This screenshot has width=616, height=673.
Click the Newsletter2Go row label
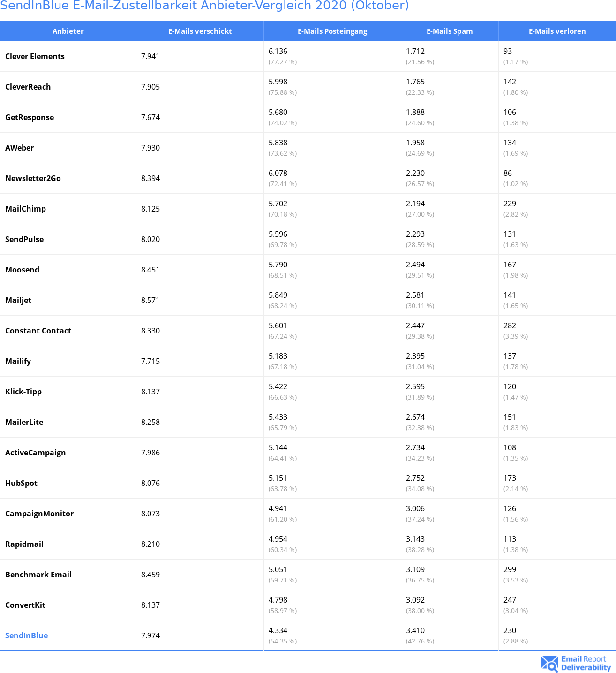point(33,178)
